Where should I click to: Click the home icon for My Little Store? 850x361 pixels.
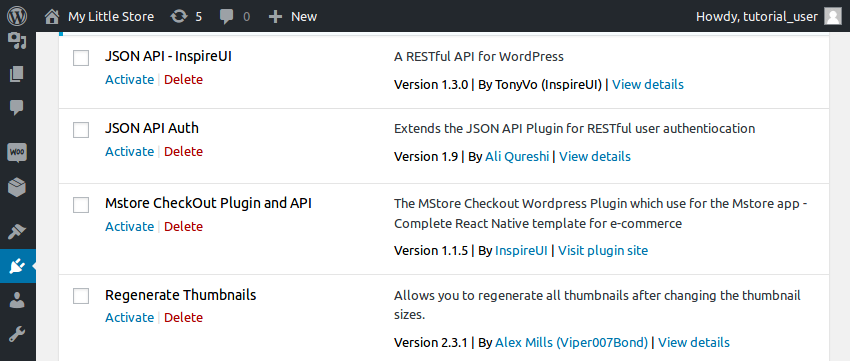(52, 17)
